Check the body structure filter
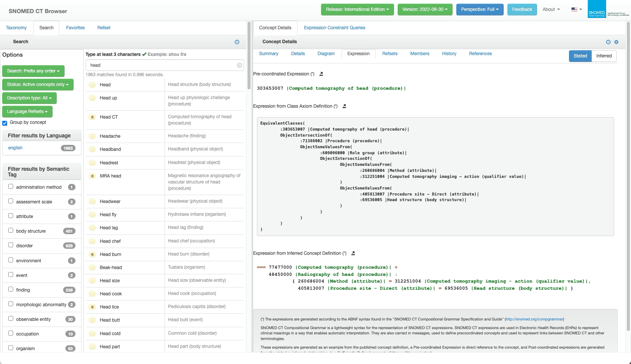The height and width of the screenshot is (364, 631). tap(11, 230)
